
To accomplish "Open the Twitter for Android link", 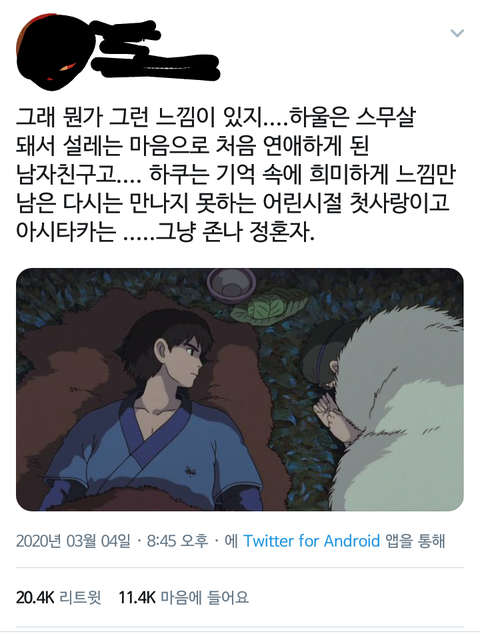I will 311,541.
